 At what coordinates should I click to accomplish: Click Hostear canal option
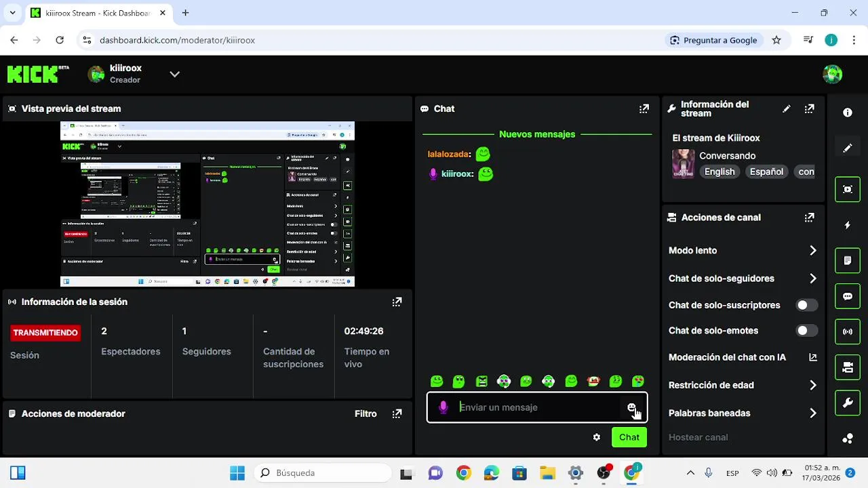pyautogui.click(x=698, y=437)
